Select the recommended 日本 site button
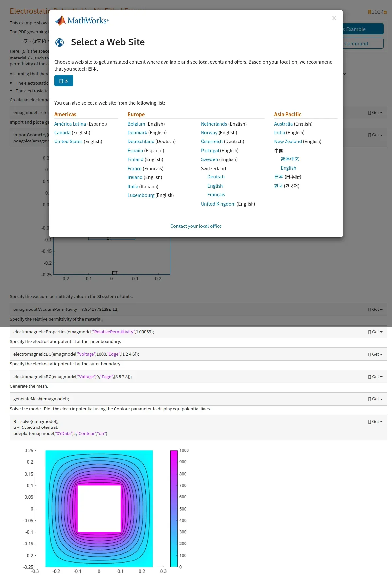The width and height of the screenshot is (392, 586). point(64,81)
